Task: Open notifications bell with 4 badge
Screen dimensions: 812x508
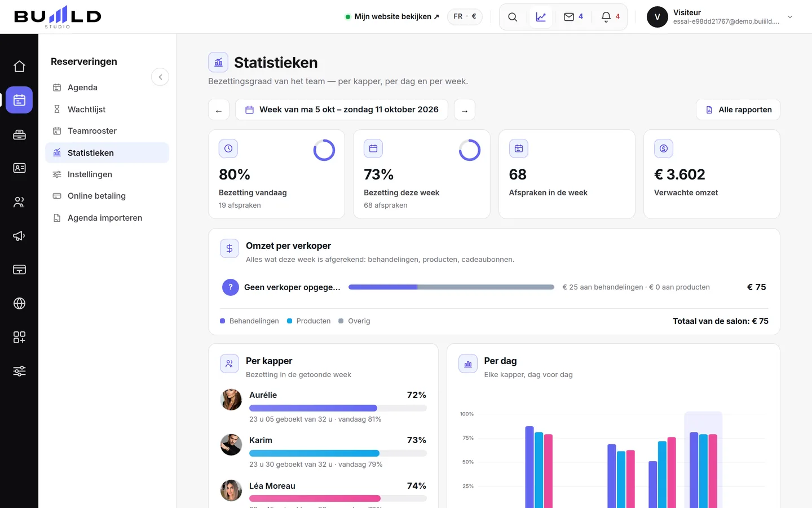Action: tap(610, 17)
